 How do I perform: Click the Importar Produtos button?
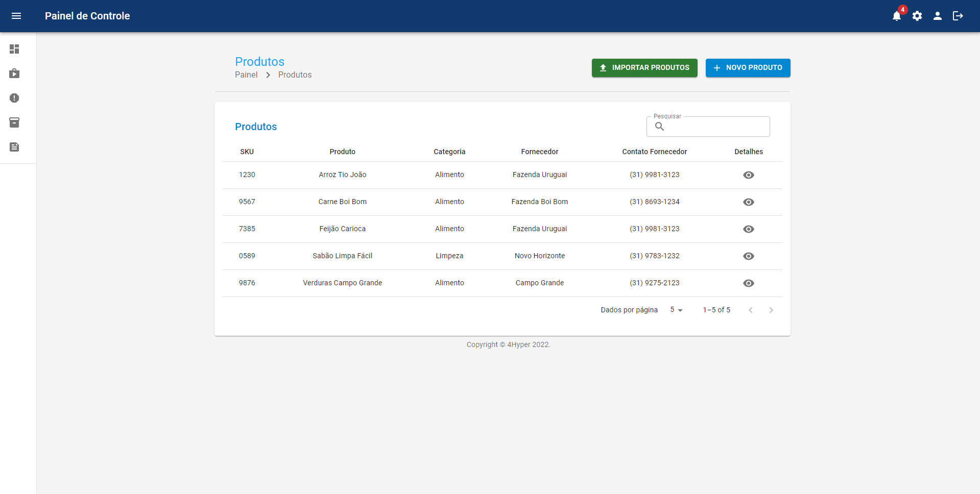click(644, 68)
